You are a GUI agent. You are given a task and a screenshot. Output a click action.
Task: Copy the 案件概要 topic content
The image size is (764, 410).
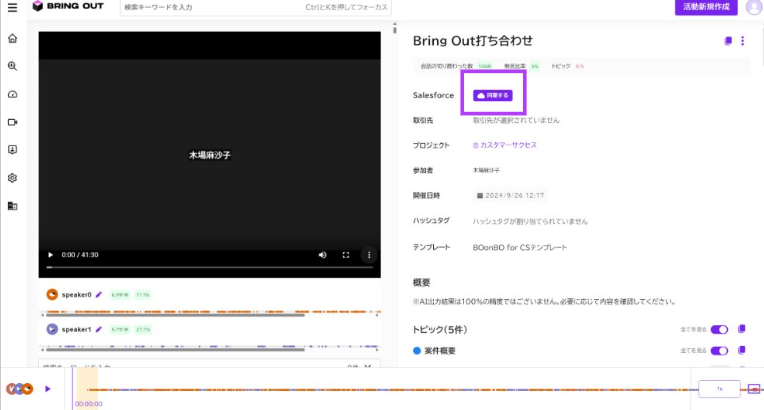pos(742,350)
